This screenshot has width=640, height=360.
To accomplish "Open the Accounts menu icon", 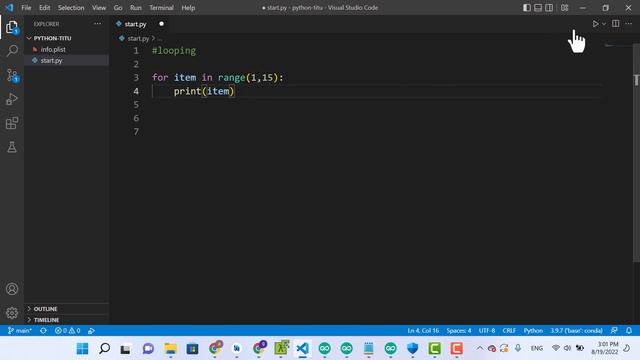I will point(12,289).
